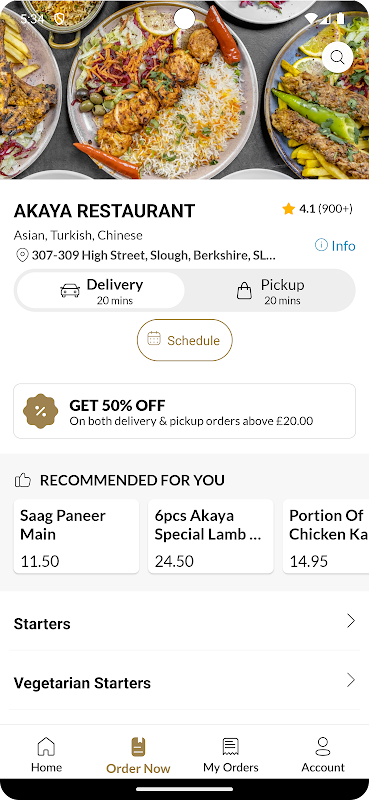The width and height of the screenshot is (369, 800).
Task: Choose the Saag Paneer Main card
Action: 76,536
